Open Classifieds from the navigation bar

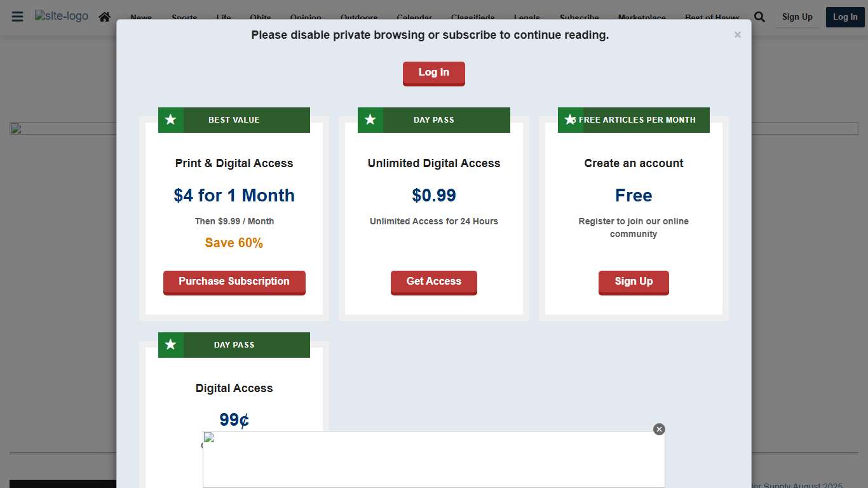[x=473, y=17]
